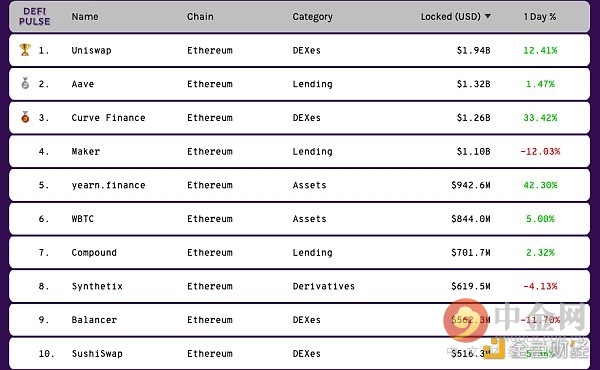Screen dimensions: 600x370
Task: Select the Synthetix derivatives row
Action: coord(299,286)
